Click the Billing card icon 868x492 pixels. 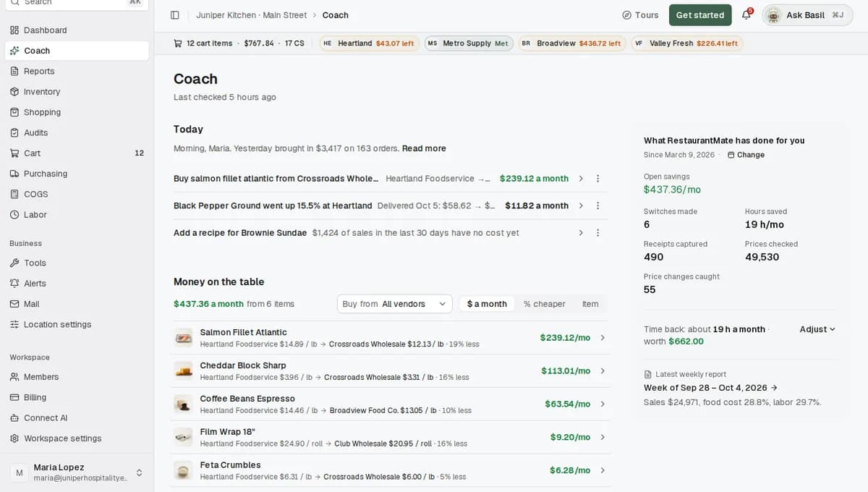14,397
